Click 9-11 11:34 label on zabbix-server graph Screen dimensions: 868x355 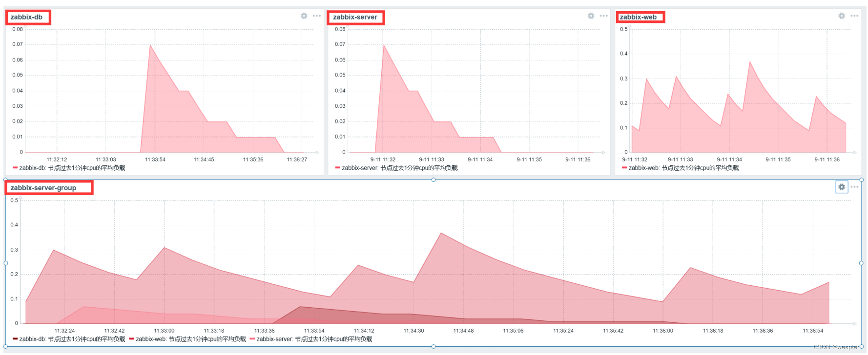click(x=480, y=159)
